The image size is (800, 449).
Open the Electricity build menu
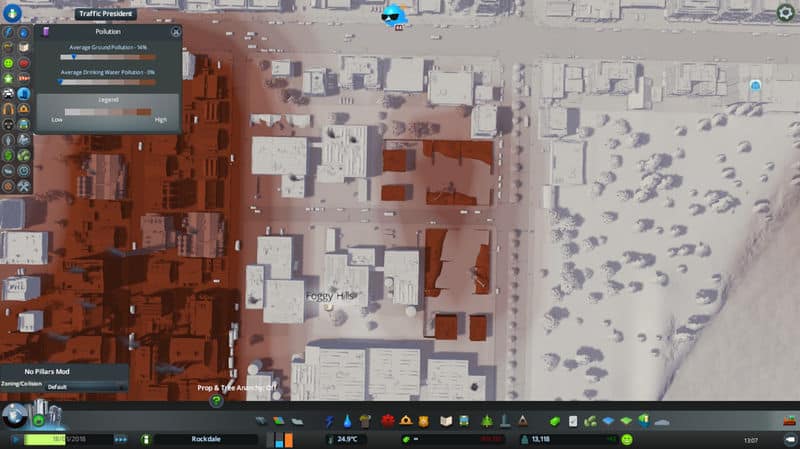[331, 421]
